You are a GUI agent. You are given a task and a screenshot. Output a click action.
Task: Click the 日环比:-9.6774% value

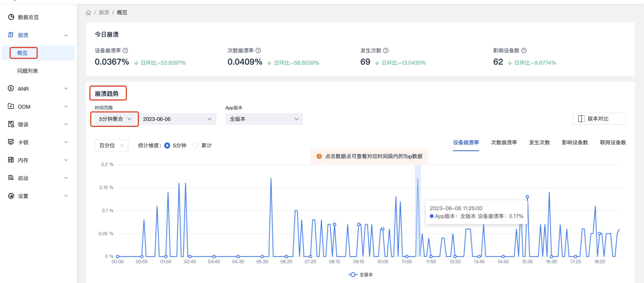pyautogui.click(x=535, y=63)
